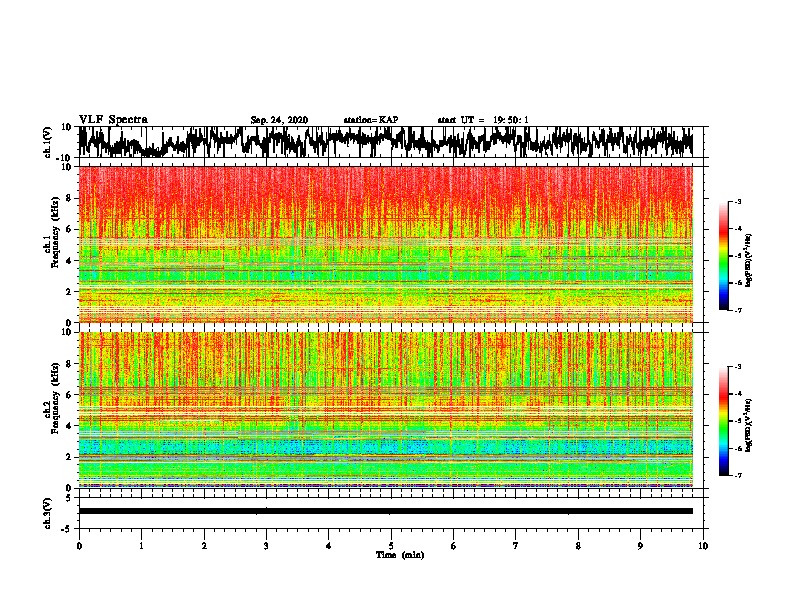792x612 pixels.
Task: Click the "-3" label on ch.2 color bar
Action: click(x=737, y=367)
